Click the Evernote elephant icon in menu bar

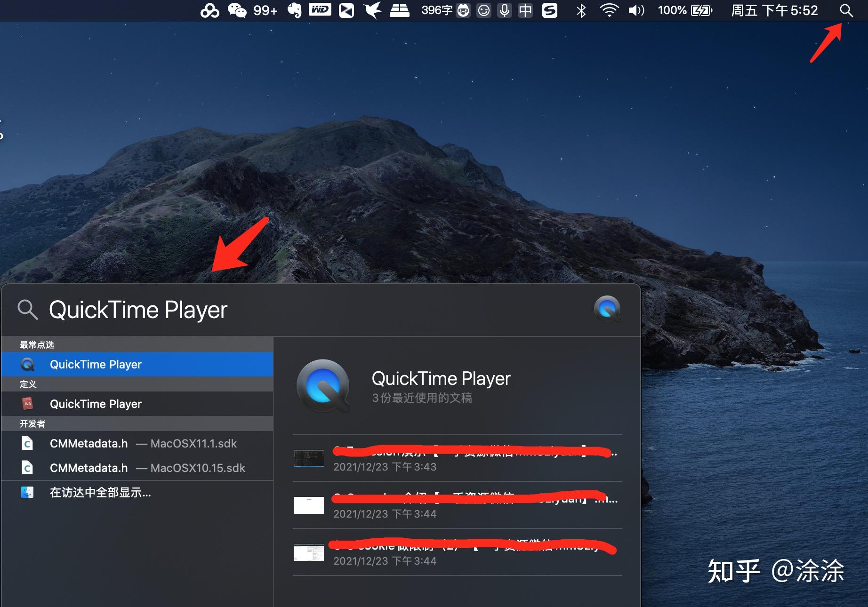tap(296, 10)
